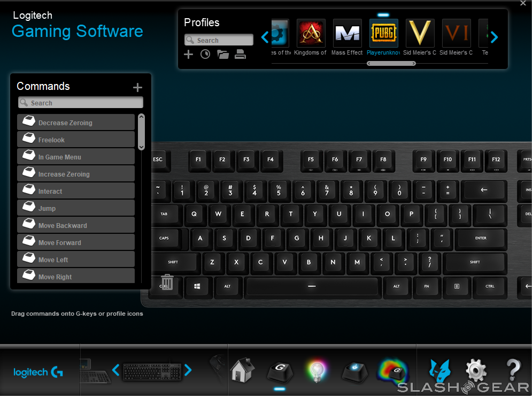The height and width of the screenshot is (396, 532).
Task: Open the input heat map icon
Action: 392,371
